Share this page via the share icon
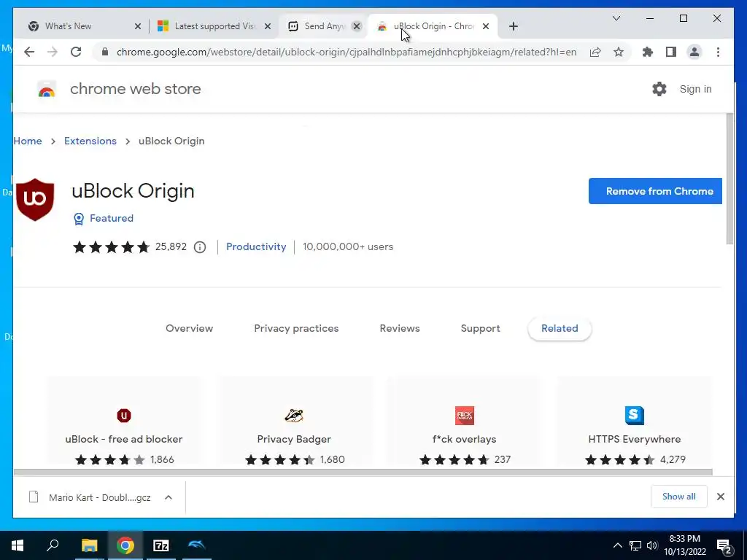The height and width of the screenshot is (560, 747). click(x=595, y=52)
